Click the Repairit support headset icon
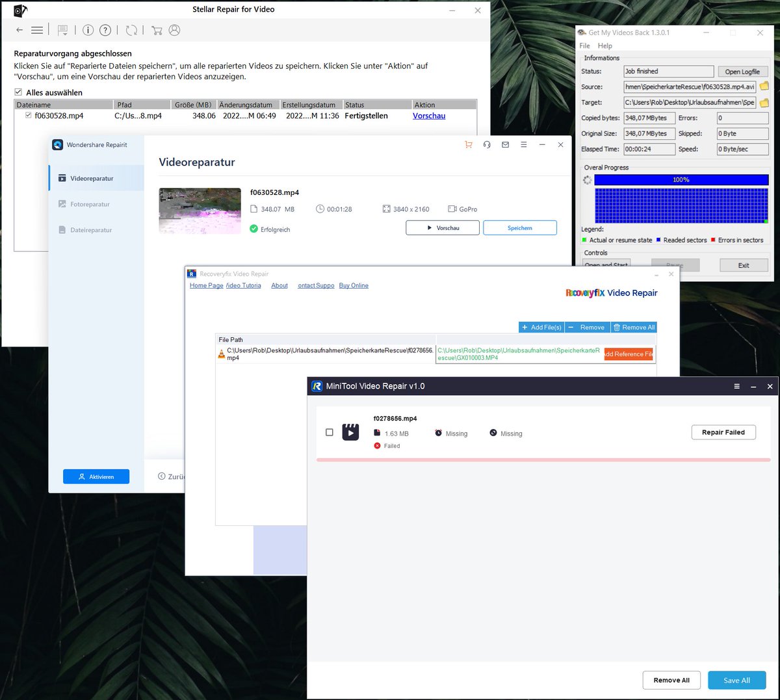Image resolution: width=780 pixels, height=700 pixels. 487,145
